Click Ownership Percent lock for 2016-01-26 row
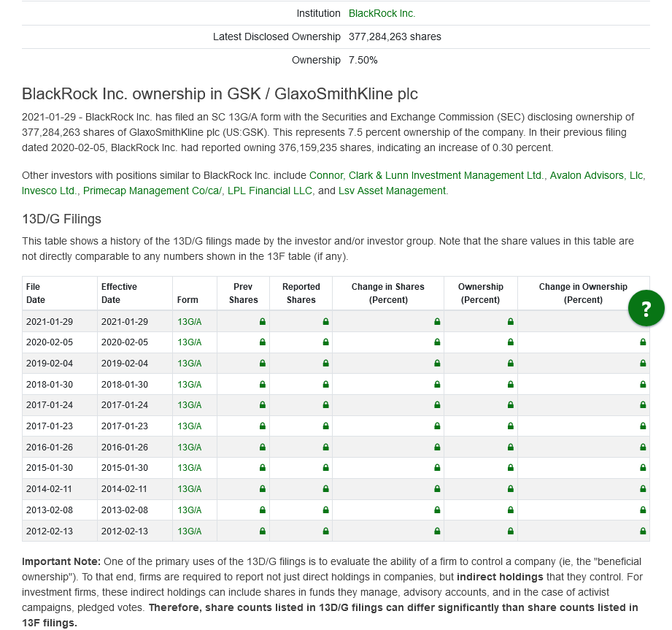Viewport: 672px width, 630px height. click(511, 447)
